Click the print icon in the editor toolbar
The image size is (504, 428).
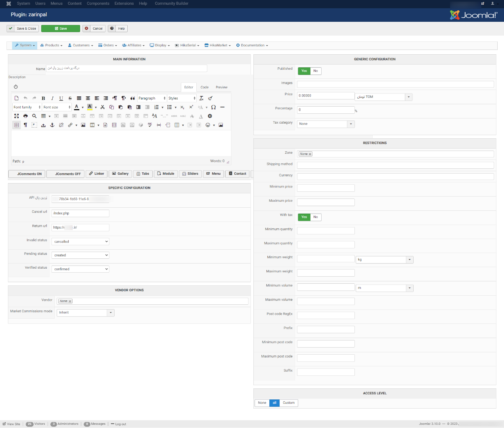(25, 116)
